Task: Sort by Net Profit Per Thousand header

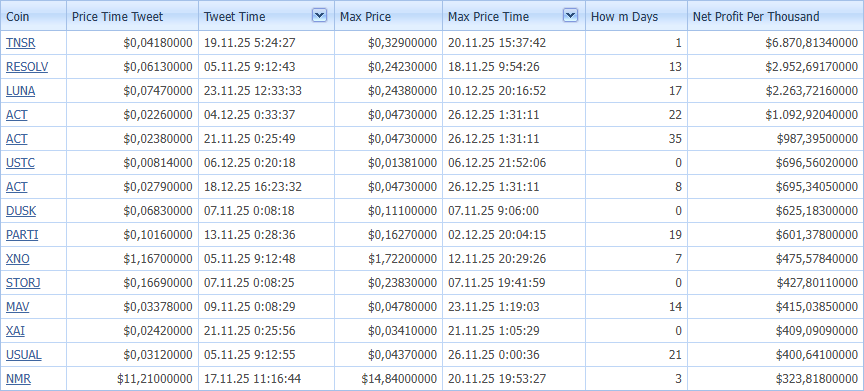Action: tap(776, 16)
